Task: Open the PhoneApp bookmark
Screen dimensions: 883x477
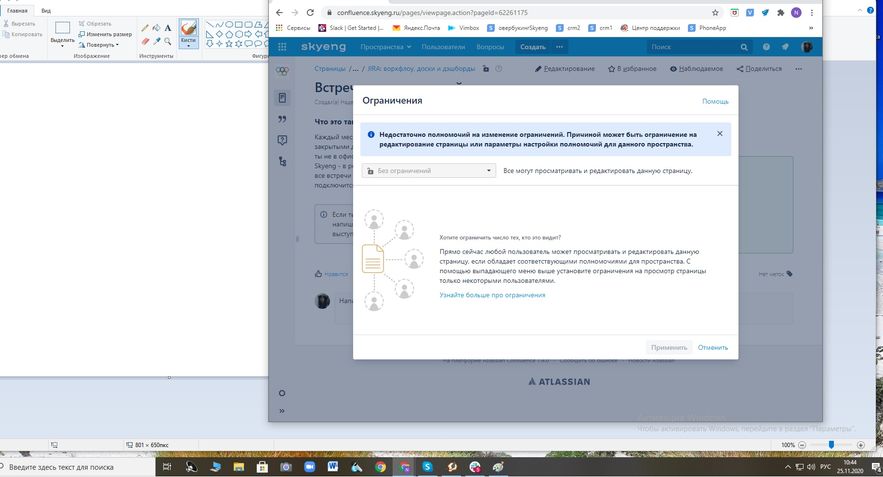Action: [707, 28]
